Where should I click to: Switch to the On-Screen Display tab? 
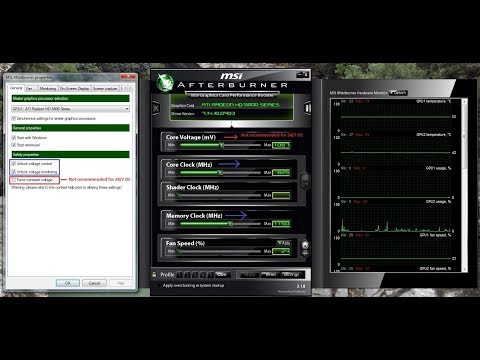(x=74, y=88)
